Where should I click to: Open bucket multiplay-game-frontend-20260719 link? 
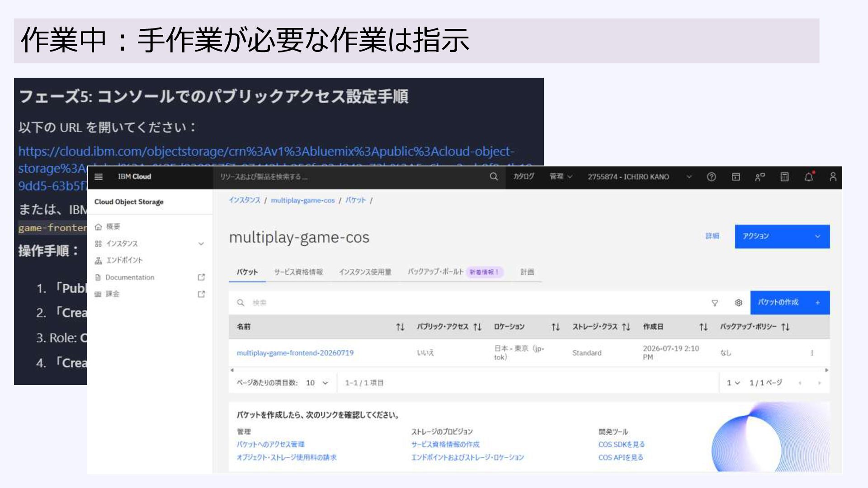click(x=295, y=353)
